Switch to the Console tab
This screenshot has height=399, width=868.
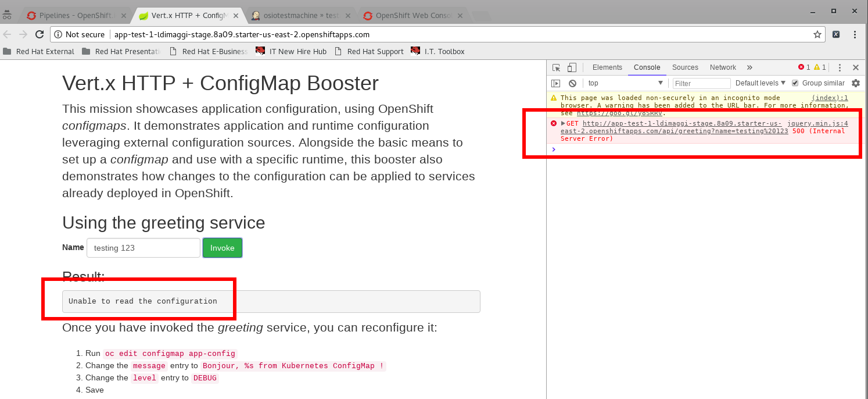pyautogui.click(x=647, y=67)
